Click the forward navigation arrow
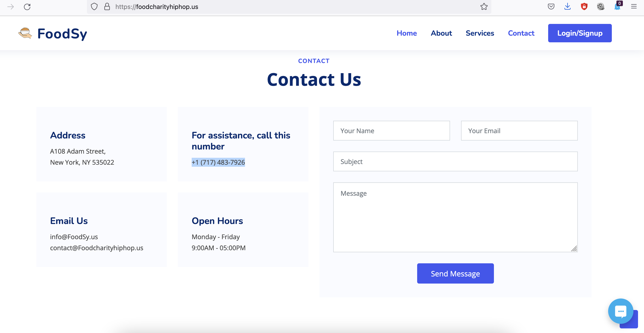644x333 pixels. click(x=11, y=7)
